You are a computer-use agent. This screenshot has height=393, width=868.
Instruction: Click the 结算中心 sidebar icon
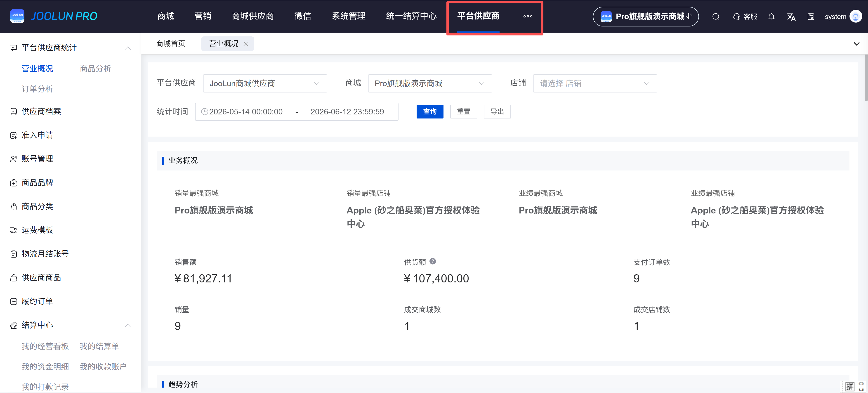[x=14, y=326]
